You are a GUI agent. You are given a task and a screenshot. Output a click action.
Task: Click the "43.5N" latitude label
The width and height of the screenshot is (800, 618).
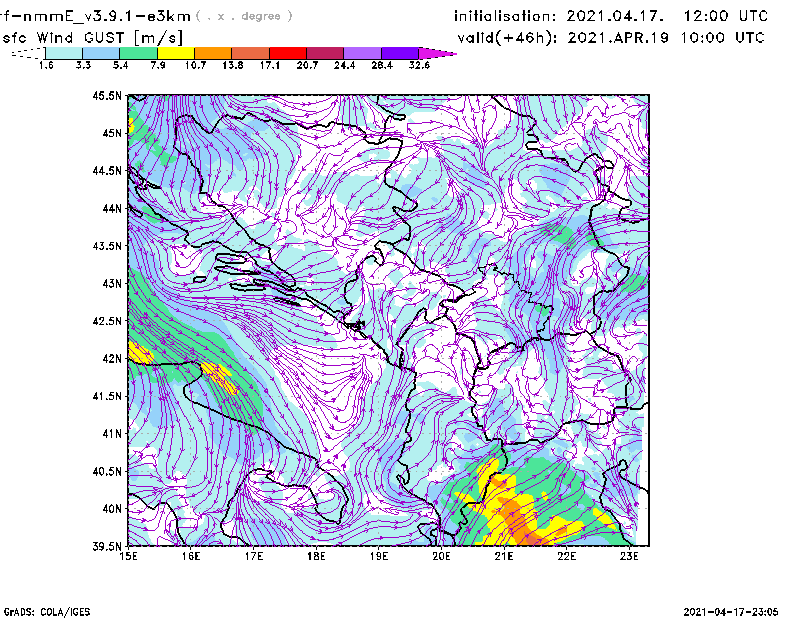[107, 245]
